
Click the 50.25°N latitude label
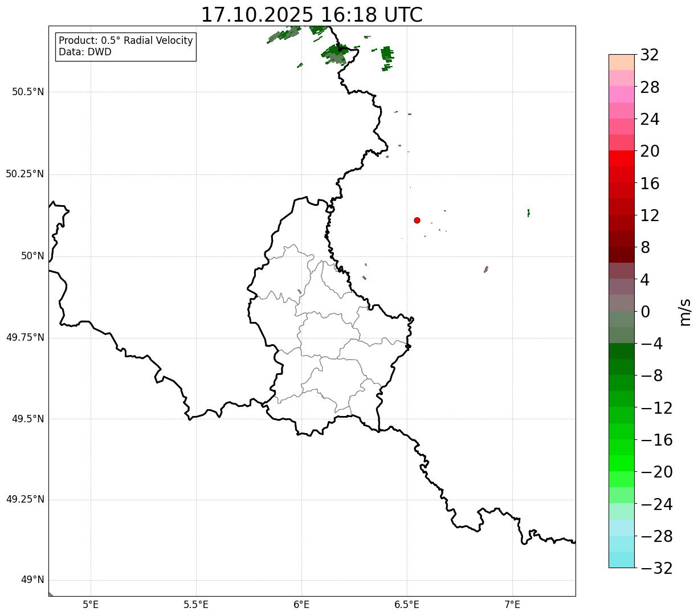click(x=25, y=174)
